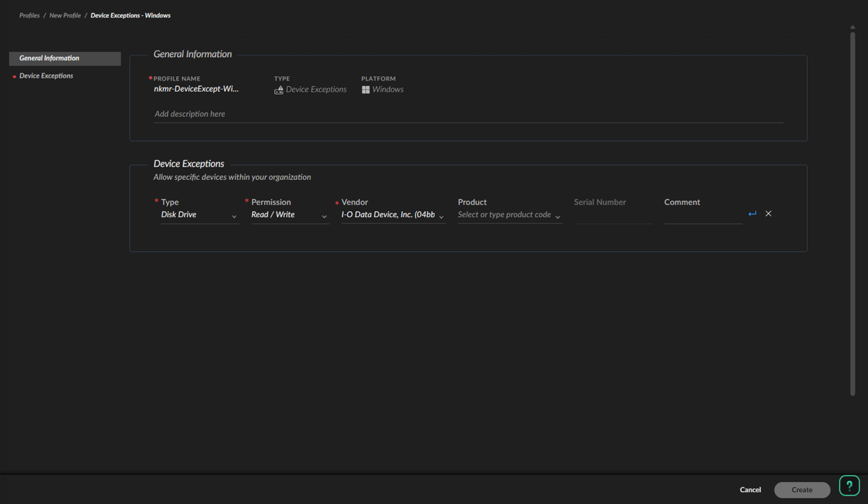Click the Device Exceptions type icon

click(x=279, y=90)
